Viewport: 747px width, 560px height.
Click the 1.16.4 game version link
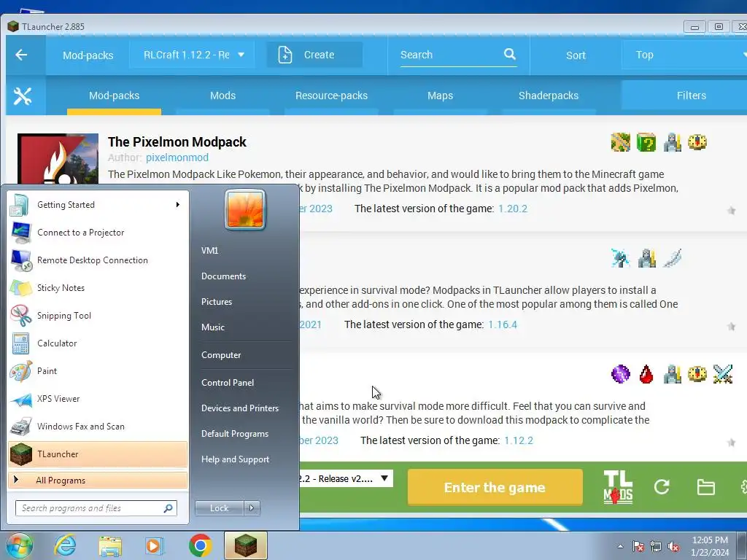[x=503, y=324]
